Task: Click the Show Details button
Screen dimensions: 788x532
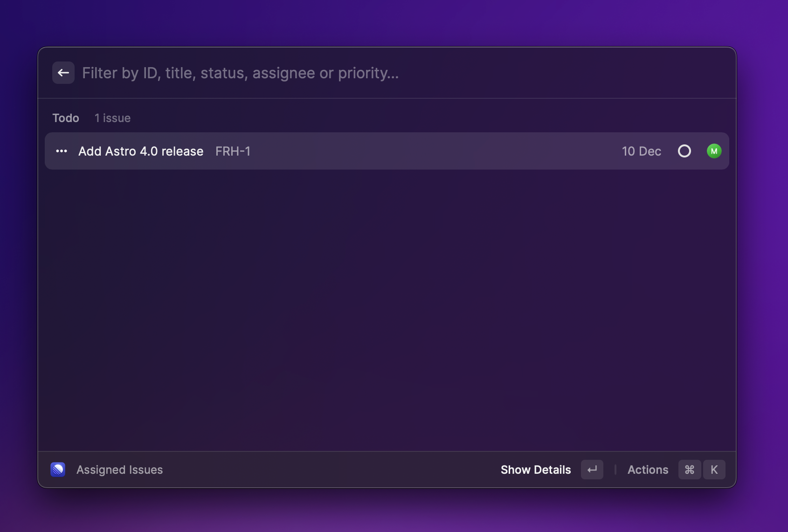Action: [x=536, y=470]
